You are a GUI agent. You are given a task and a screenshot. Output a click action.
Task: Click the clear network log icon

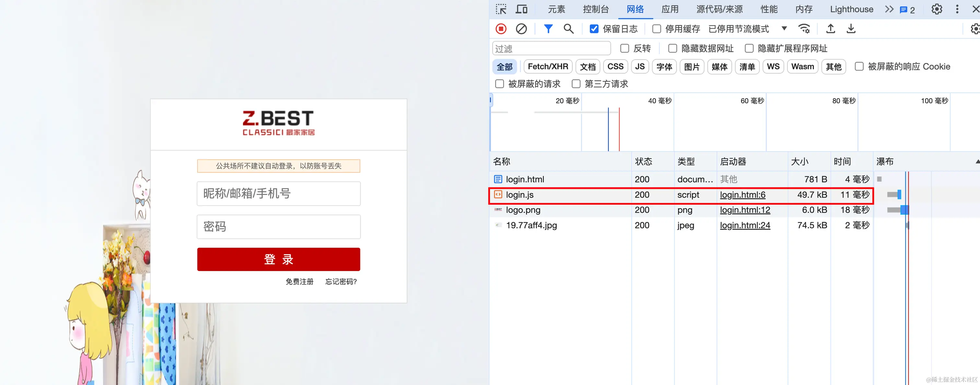coord(521,29)
